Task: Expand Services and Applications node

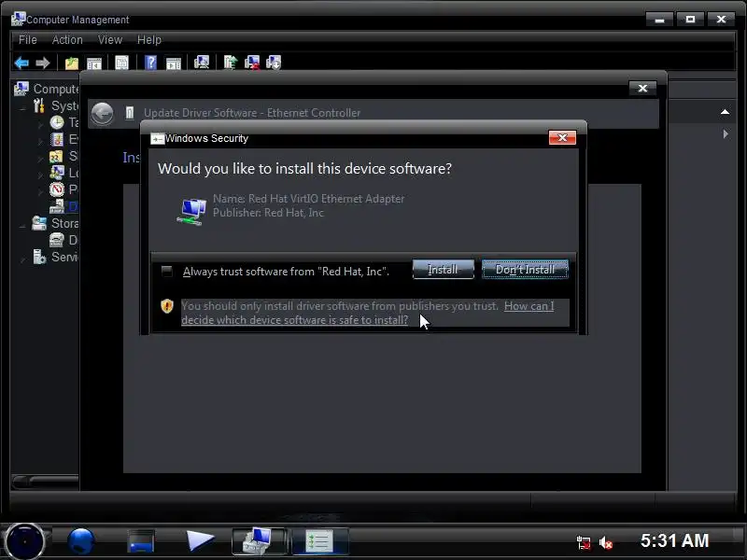Action: tap(22, 259)
